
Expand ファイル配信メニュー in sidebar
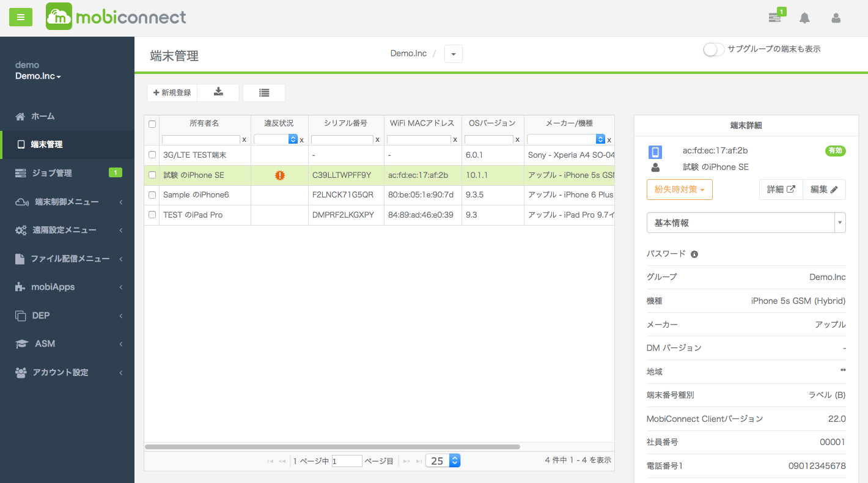(x=67, y=259)
